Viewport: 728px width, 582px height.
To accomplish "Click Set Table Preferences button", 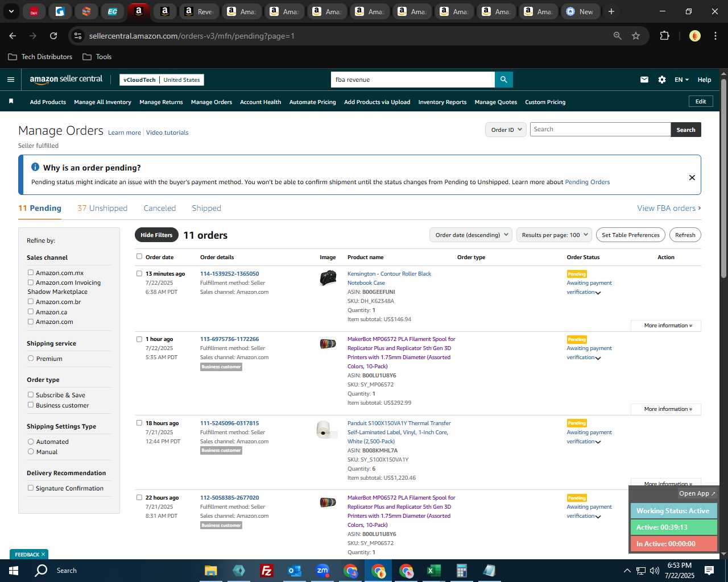I will point(631,235).
